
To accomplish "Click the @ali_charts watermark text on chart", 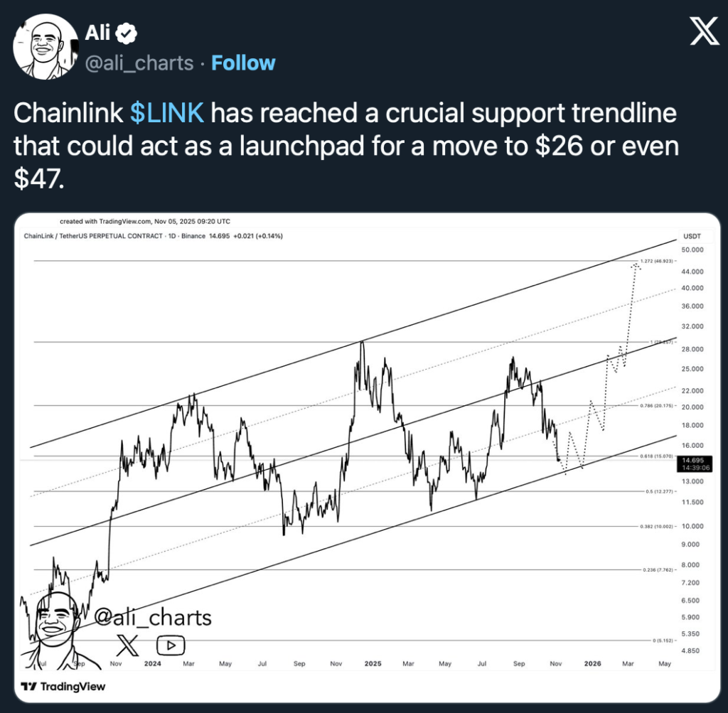I will click(x=153, y=617).
